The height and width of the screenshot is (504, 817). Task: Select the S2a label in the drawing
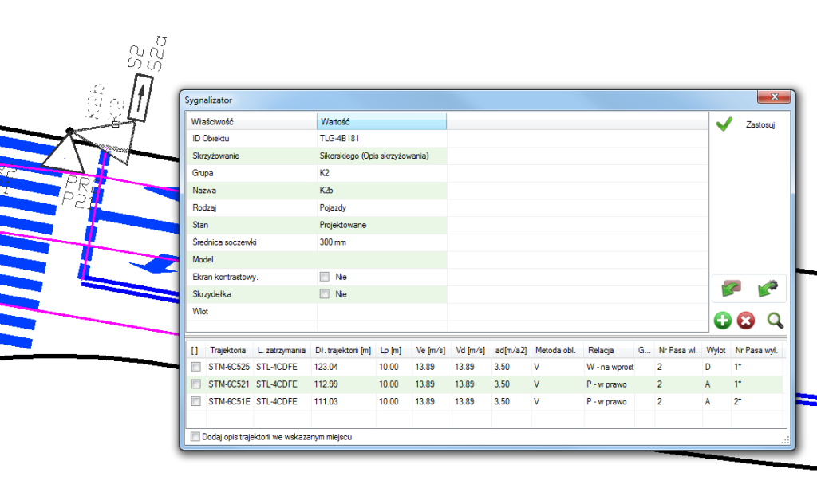click(156, 53)
